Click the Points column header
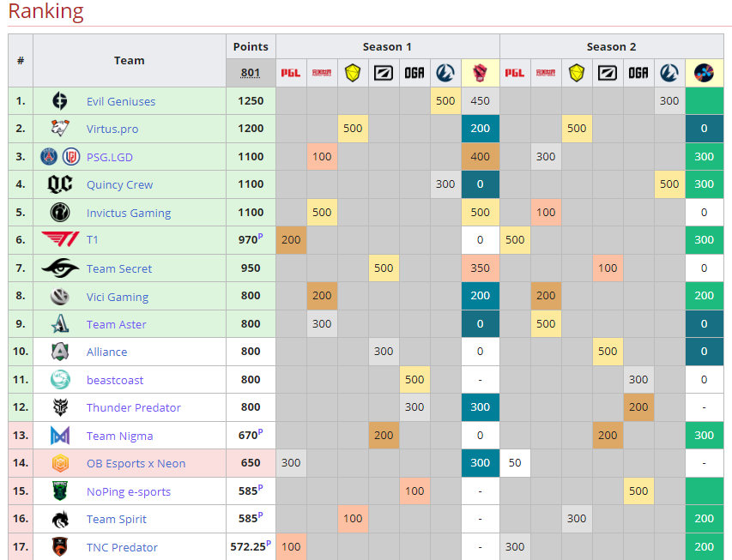 (251, 46)
